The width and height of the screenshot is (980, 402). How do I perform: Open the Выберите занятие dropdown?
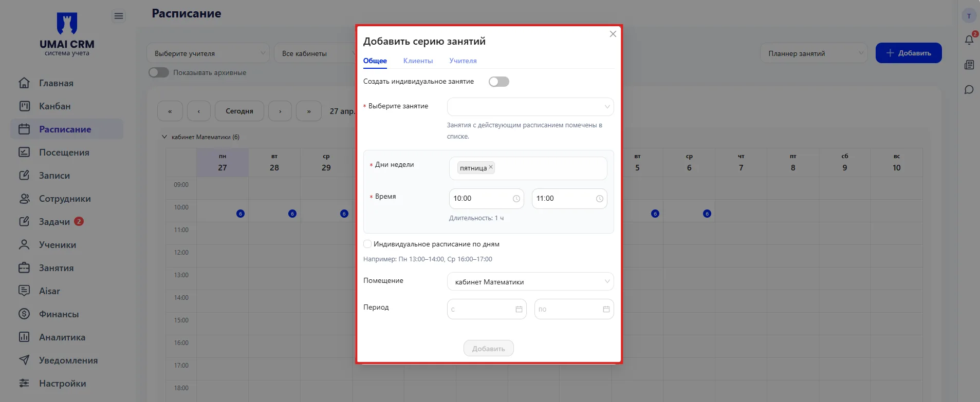(x=530, y=107)
